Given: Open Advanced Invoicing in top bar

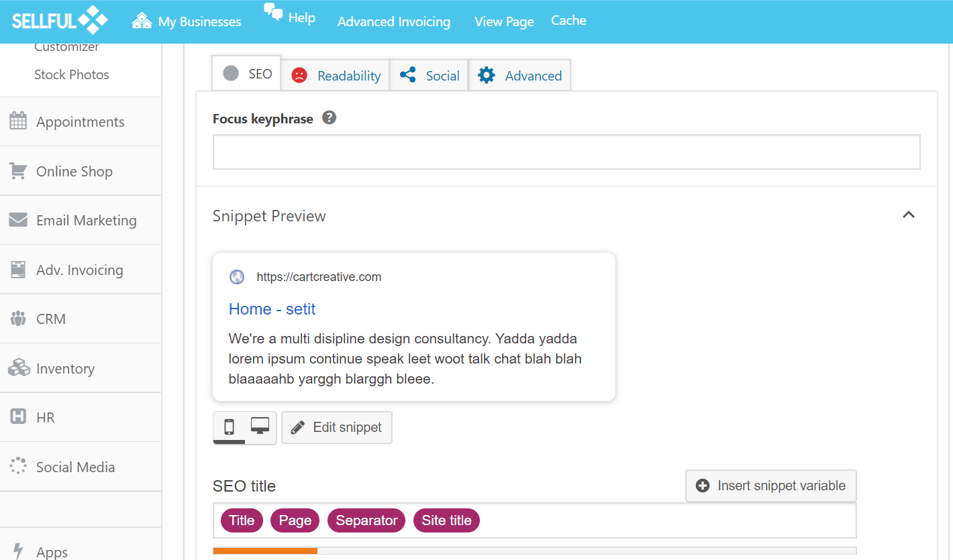Looking at the screenshot, I should (x=394, y=21).
